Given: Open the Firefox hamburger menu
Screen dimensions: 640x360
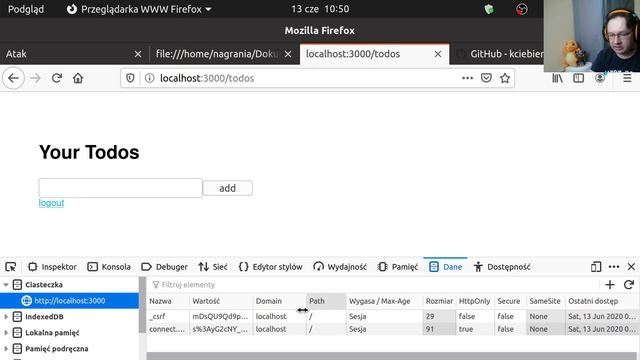Looking at the screenshot, I should point(627,78).
